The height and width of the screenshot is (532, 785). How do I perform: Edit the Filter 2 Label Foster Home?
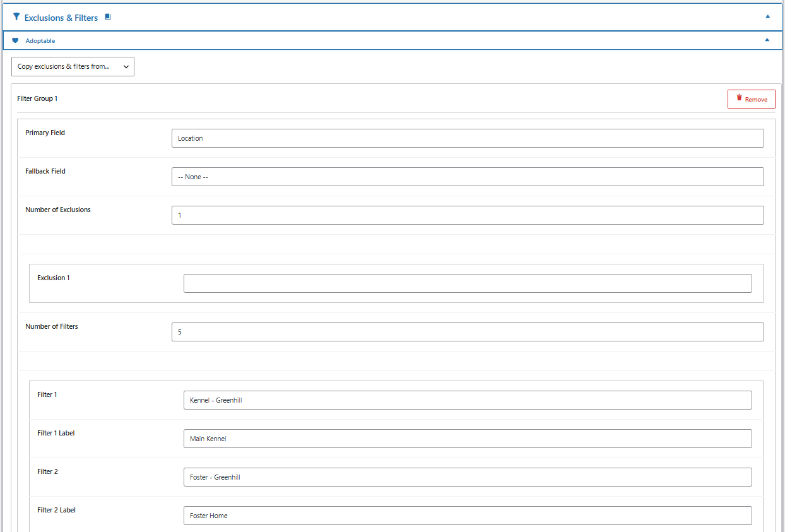pyautogui.click(x=468, y=516)
